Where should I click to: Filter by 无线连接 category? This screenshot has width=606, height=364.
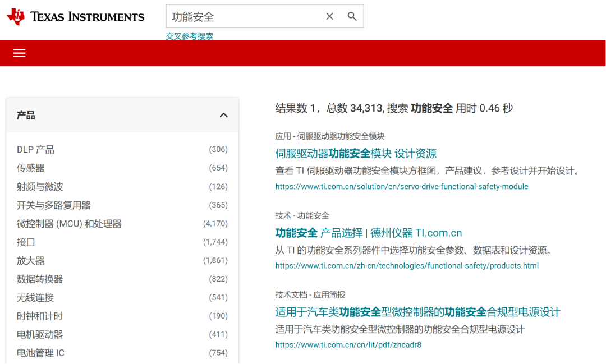35,297
